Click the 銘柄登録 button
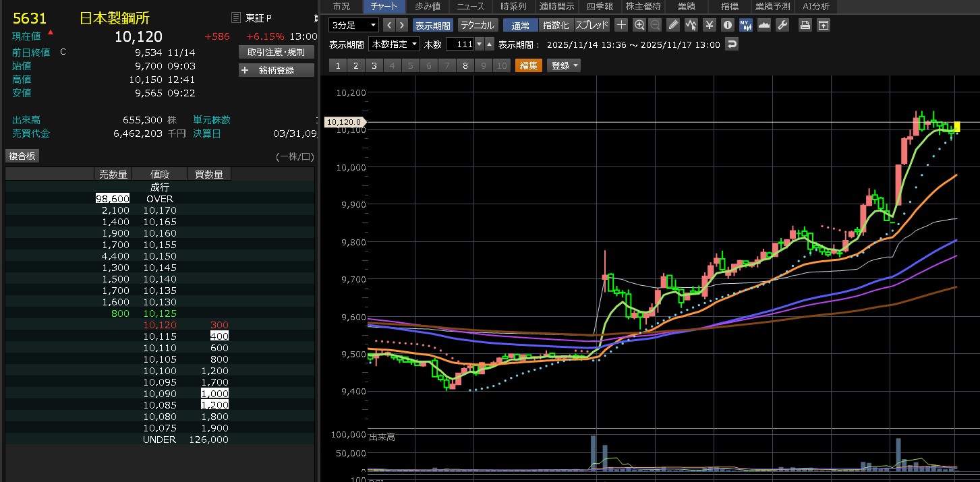The width and height of the screenshot is (980, 482). click(x=277, y=70)
